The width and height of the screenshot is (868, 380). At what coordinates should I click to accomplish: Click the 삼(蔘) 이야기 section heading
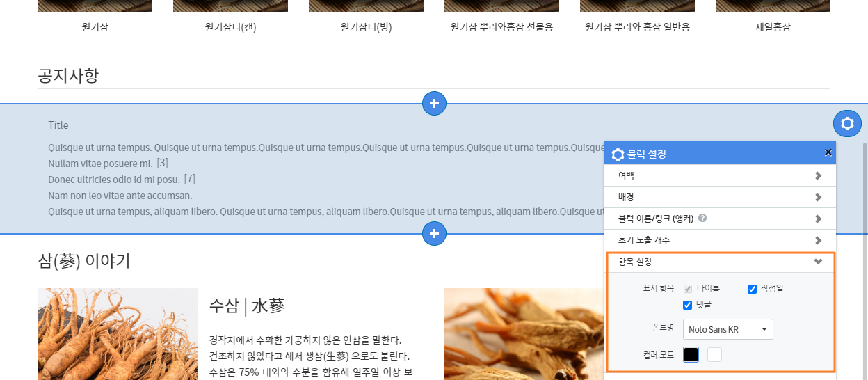click(x=83, y=261)
